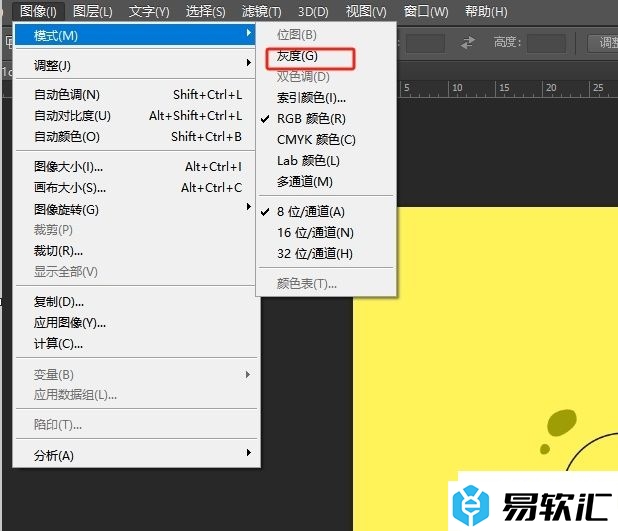618x531 pixels.
Task: Swap width and height arrows icon
Action: coord(468,42)
